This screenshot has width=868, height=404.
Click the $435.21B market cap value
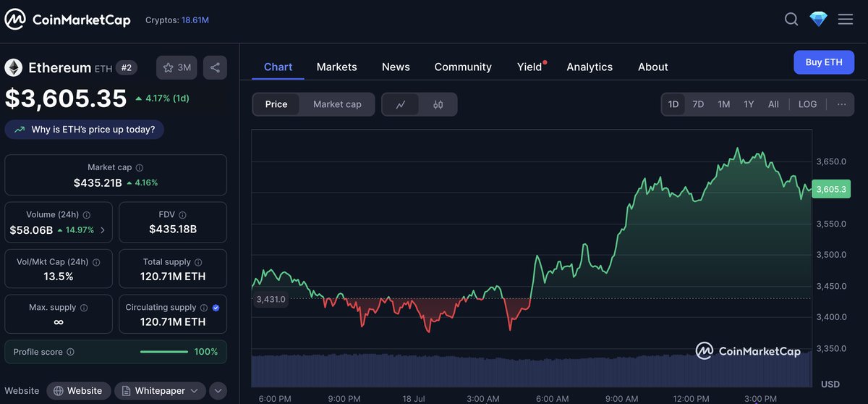tap(97, 182)
